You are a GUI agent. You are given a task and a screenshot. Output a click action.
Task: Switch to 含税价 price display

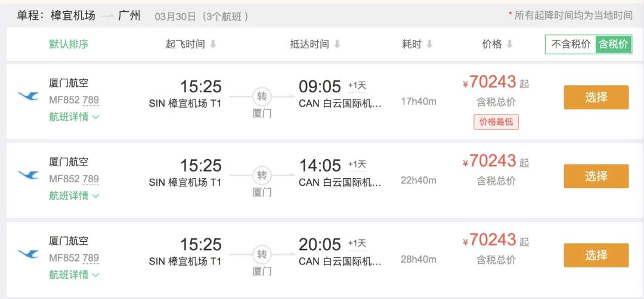(613, 44)
